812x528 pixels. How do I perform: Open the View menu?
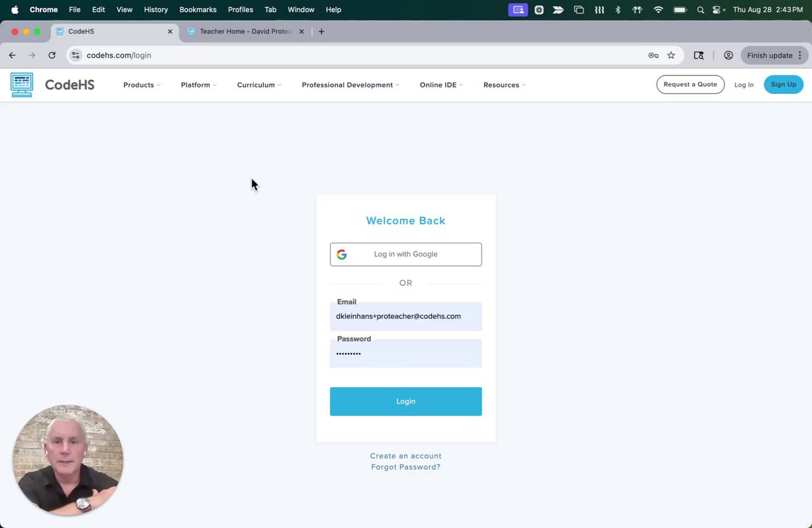[124, 10]
